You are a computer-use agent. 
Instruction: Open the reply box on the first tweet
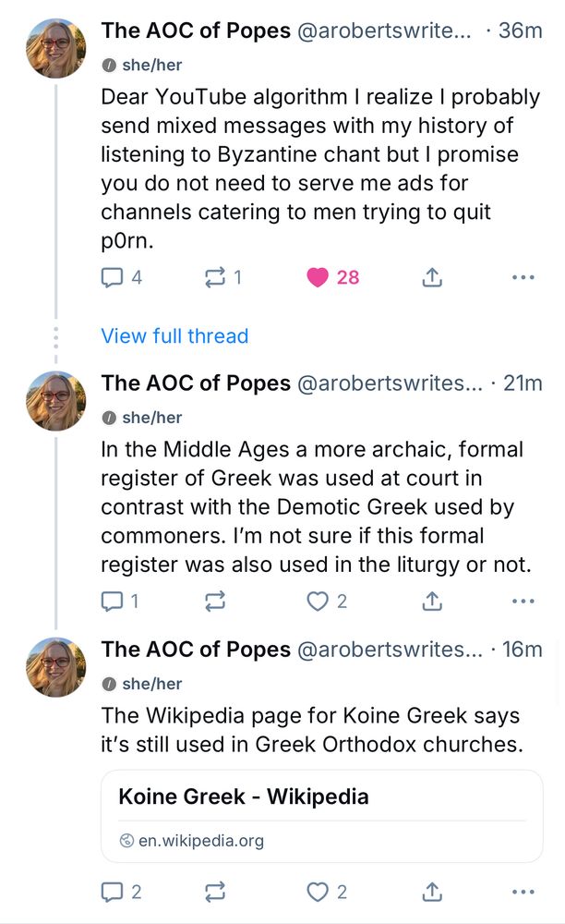point(111,277)
